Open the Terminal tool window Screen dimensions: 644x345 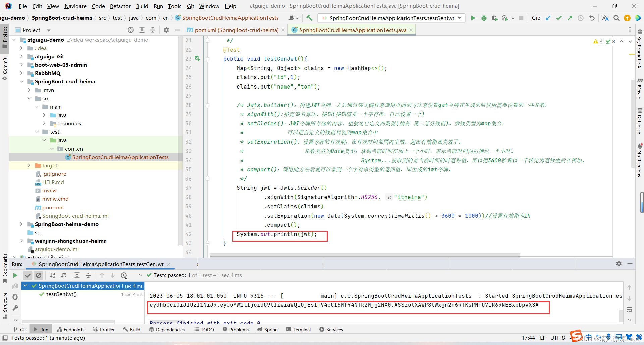(298, 330)
